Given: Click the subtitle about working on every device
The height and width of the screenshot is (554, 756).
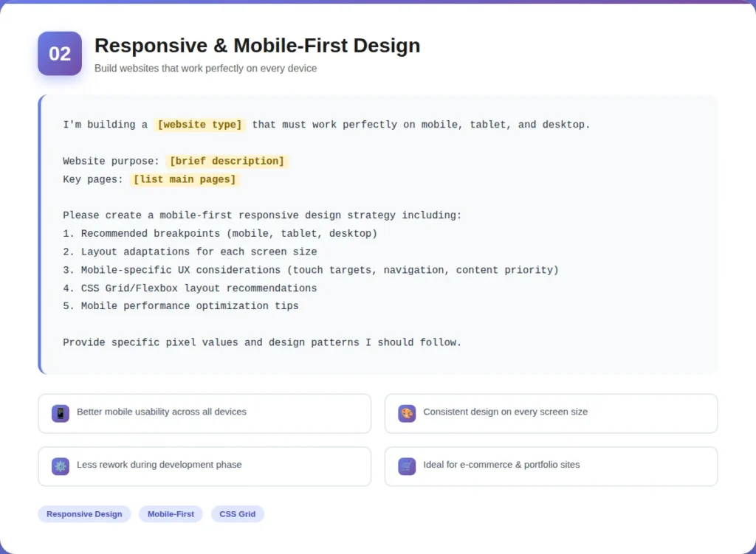Looking at the screenshot, I should 205,68.
